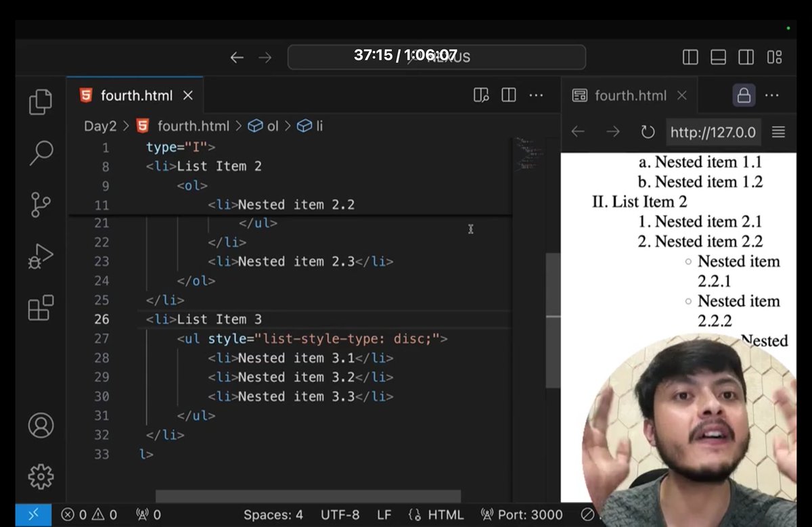Image resolution: width=812 pixels, height=527 pixels.
Task: Select the fourth.html preview tab
Action: pos(629,95)
